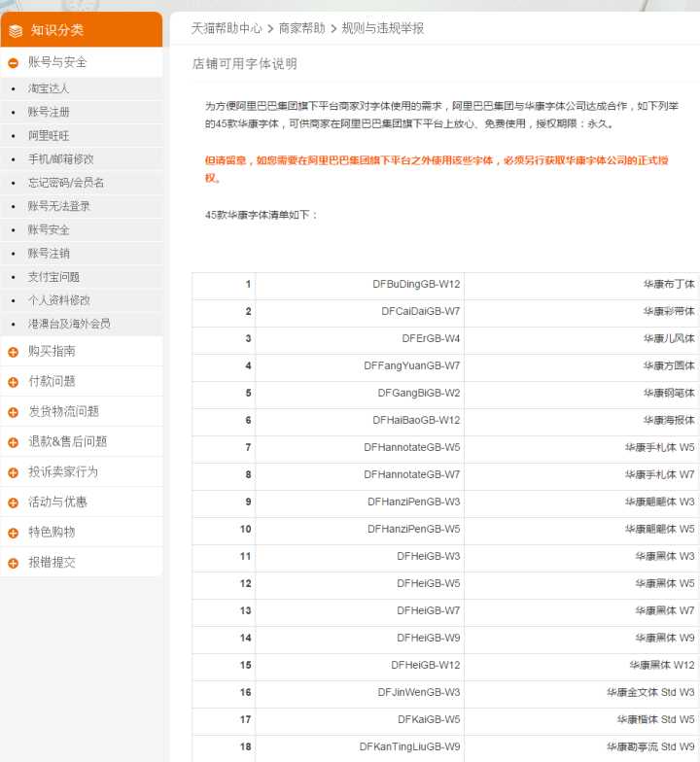Click the 知识分类 header label
The width and height of the screenshot is (700, 762).
(57, 30)
